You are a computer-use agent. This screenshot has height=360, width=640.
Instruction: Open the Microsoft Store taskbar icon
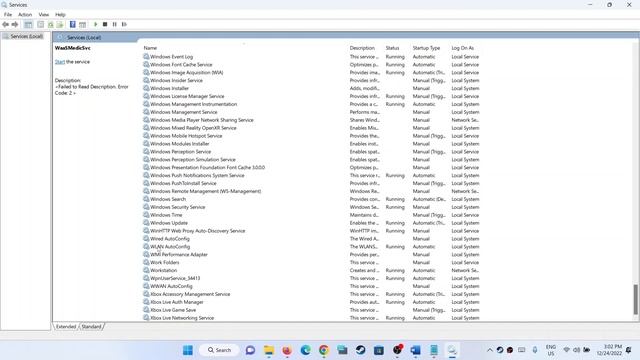click(x=379, y=350)
